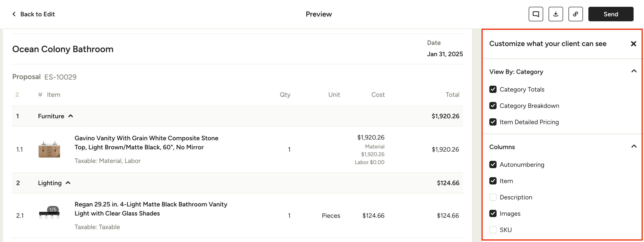Disable Category Breakdown checkbox
This screenshot has height=242, width=644.
pos(493,106)
